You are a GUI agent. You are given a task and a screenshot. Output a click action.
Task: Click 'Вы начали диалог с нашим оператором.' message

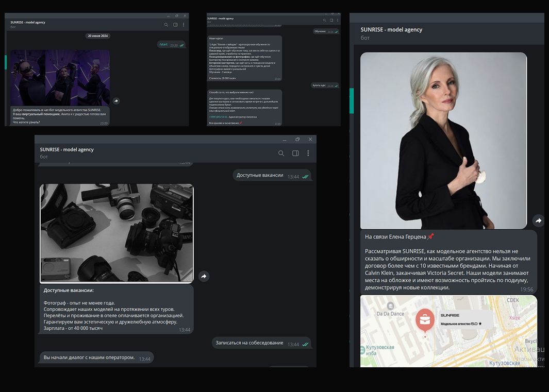pos(96,357)
